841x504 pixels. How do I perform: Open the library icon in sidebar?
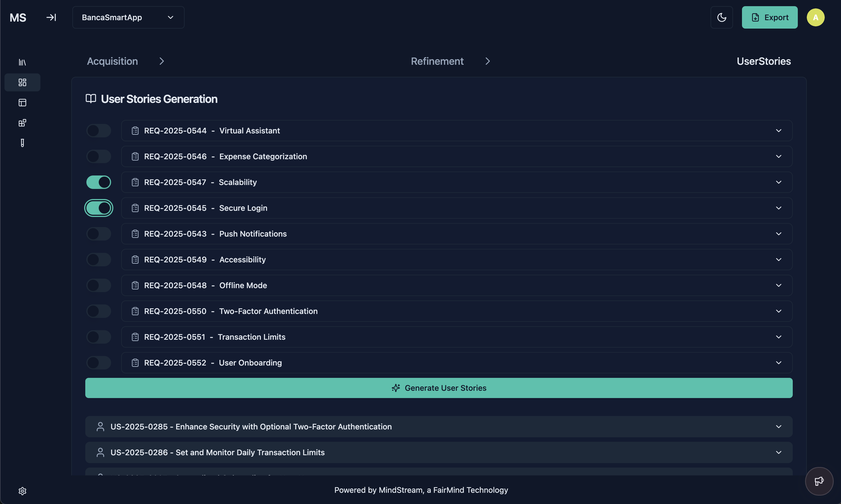click(22, 62)
